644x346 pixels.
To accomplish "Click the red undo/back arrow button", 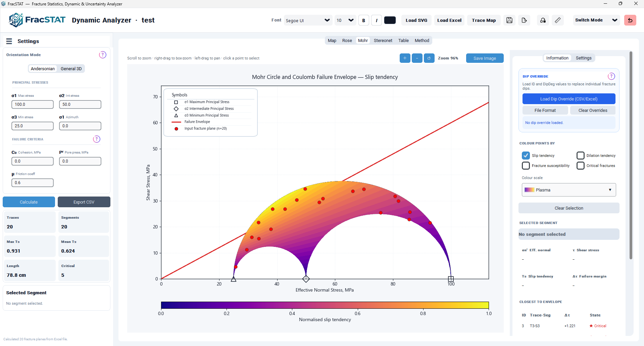I will click(x=630, y=20).
